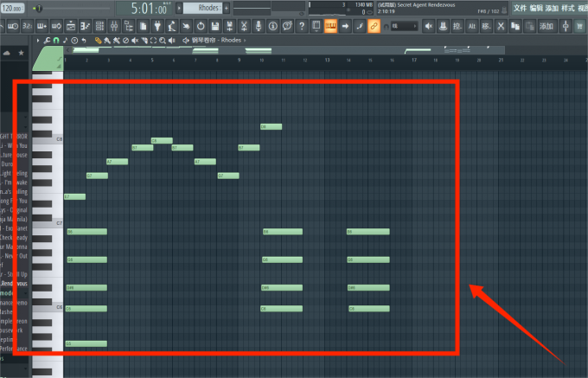Open pattern selector arrow left of Rhodes
Screen dimensions: 588x378
tap(179, 8)
